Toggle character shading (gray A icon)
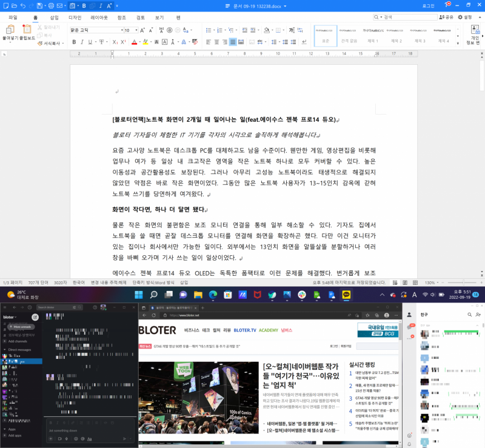485x448 pixels. (157, 42)
